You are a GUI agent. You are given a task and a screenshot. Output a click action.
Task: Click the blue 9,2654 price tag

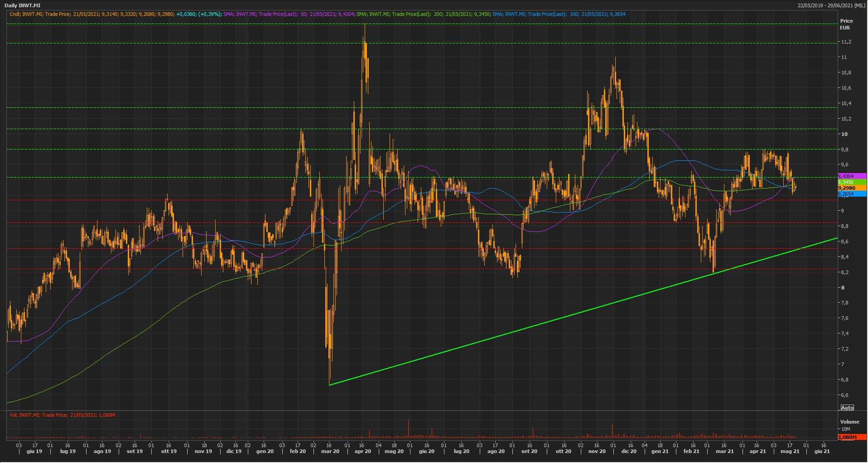[x=851, y=194]
